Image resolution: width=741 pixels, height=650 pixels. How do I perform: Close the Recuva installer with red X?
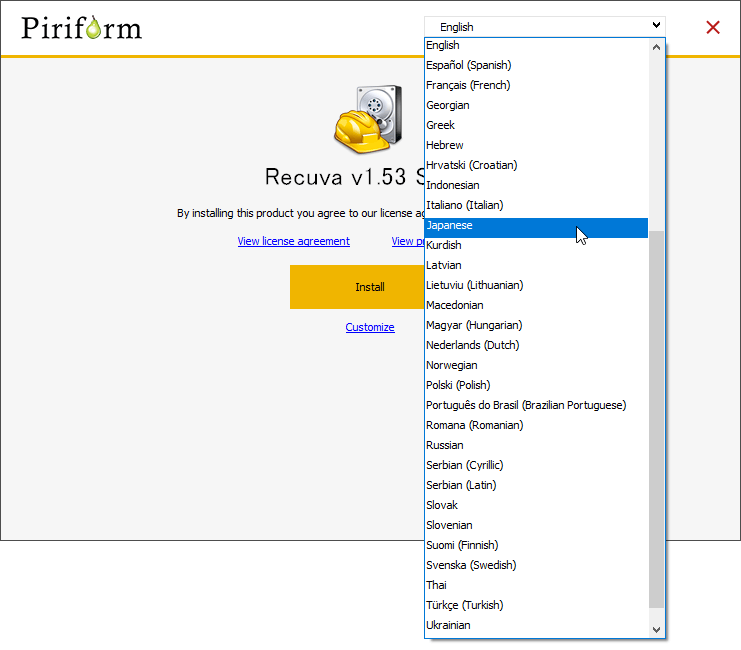(713, 27)
